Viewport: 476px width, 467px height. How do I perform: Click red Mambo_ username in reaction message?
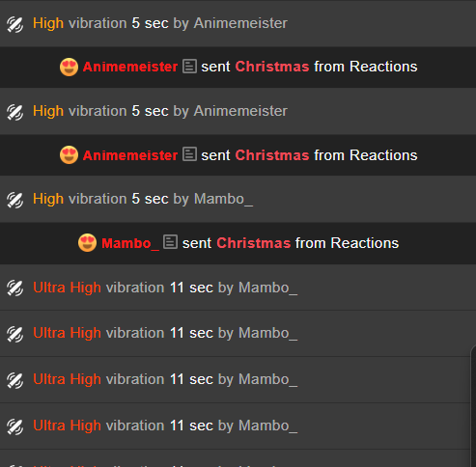point(130,243)
